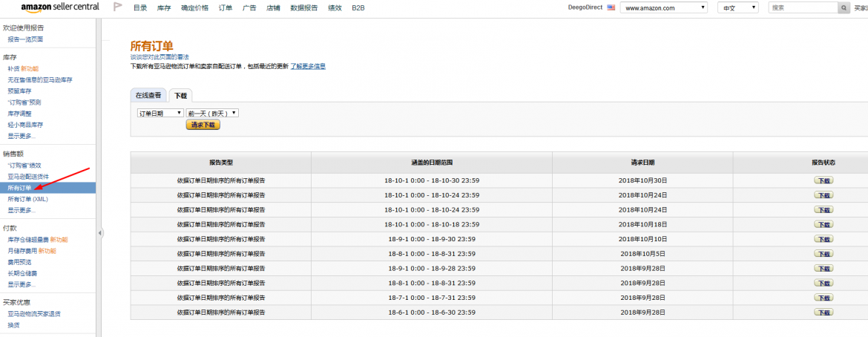The image size is (868, 337).
Task: Download the 18-6-1 to 18-6-30 report
Action: pyautogui.click(x=823, y=313)
